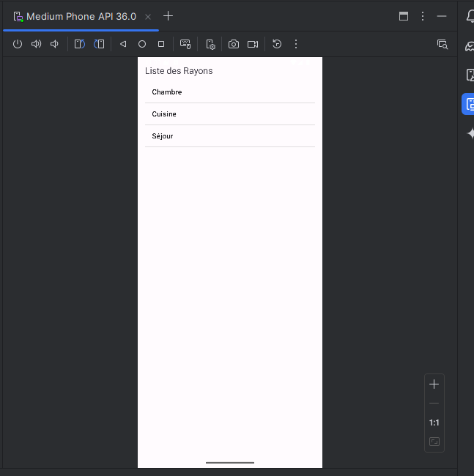Viewport: 474px width, 476px height.
Task: Click the Liste des Rayons title
Action: (179, 71)
